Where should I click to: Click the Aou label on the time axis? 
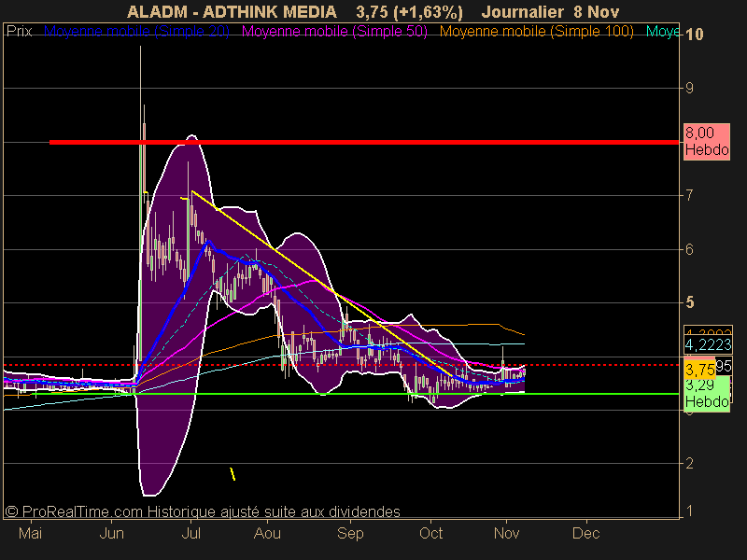click(x=267, y=533)
